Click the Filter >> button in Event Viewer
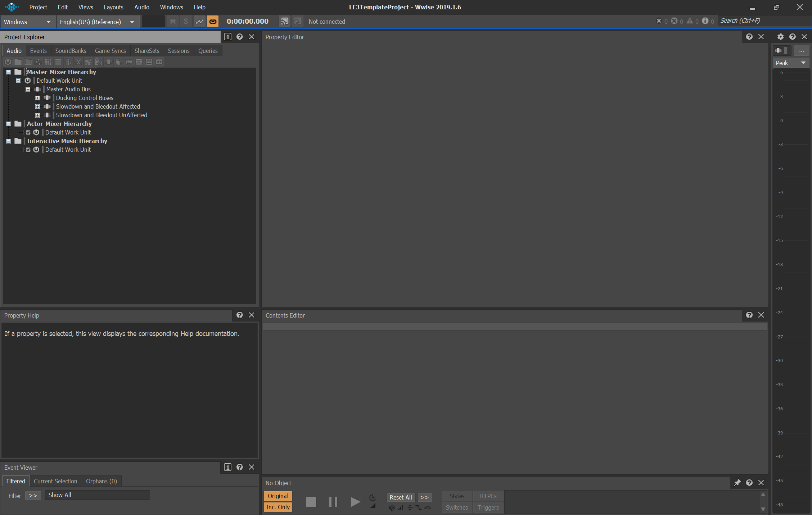Viewport: 812px width, 515px height. pos(33,496)
